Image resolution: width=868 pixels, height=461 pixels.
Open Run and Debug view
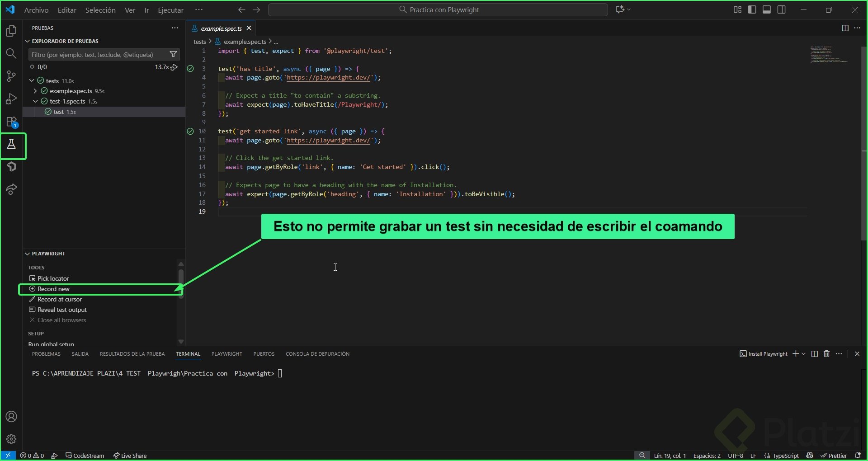pyautogui.click(x=11, y=99)
